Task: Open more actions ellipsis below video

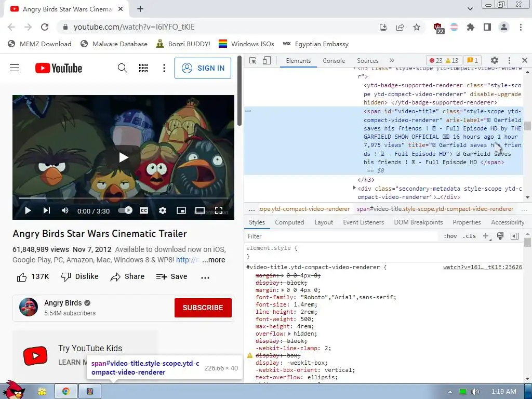Action: click(205, 277)
